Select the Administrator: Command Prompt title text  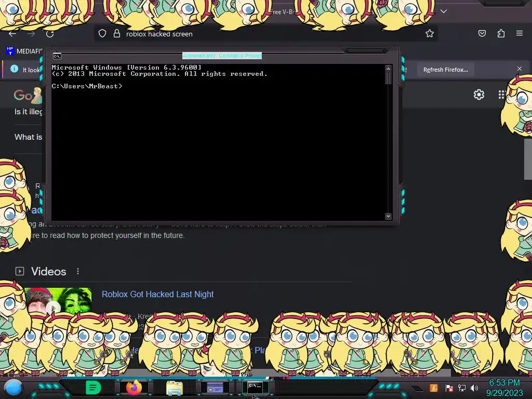[222, 56]
